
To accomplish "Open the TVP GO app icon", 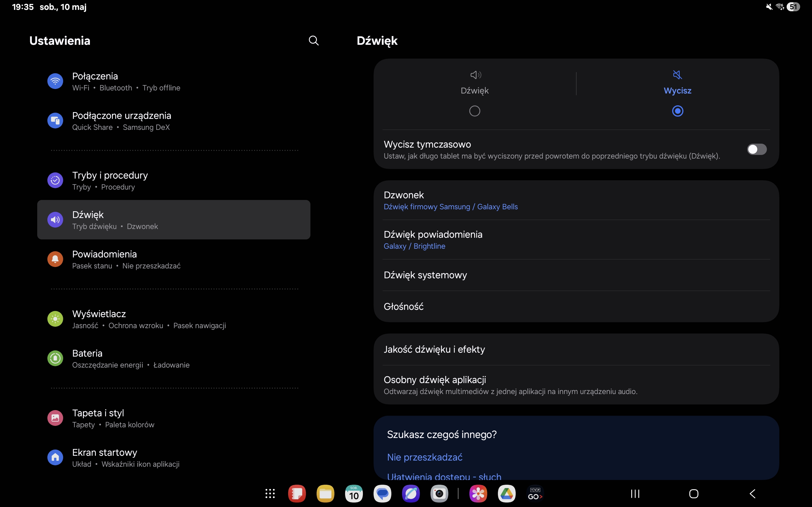I will coord(535,493).
